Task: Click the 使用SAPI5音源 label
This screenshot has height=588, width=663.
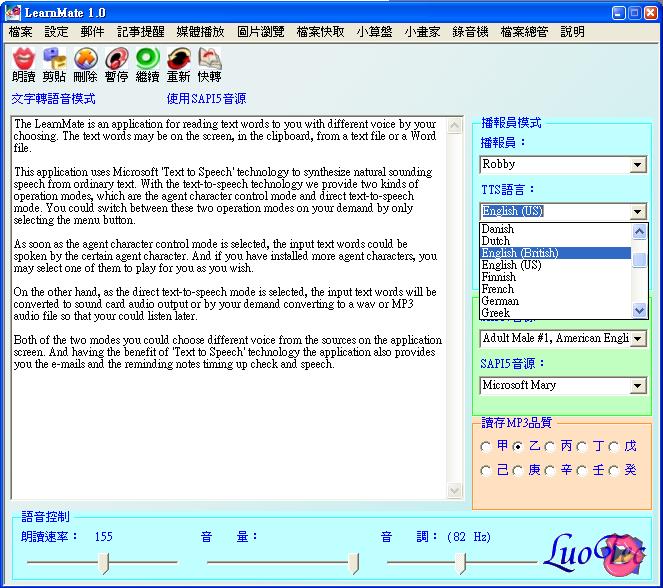Action: (206, 99)
